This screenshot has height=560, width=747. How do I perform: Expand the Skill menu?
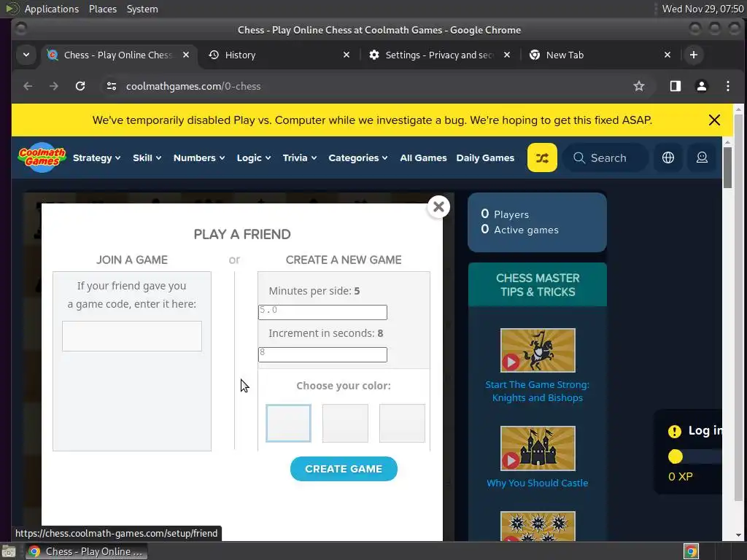tap(147, 157)
